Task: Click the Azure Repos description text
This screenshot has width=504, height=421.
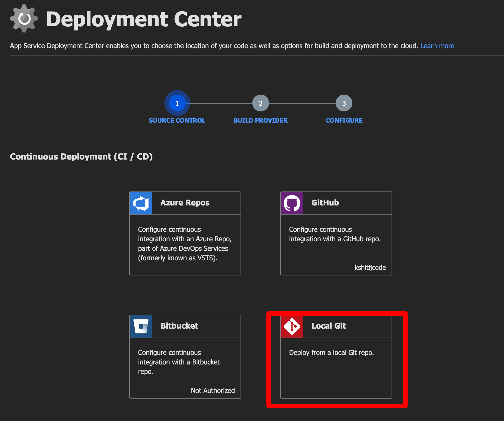Action: coord(185,244)
